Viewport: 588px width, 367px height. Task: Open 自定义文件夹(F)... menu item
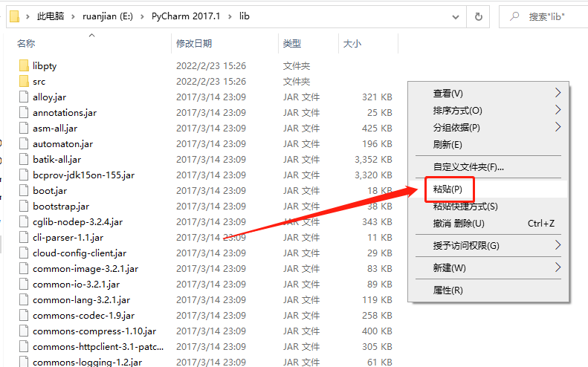tap(488, 167)
